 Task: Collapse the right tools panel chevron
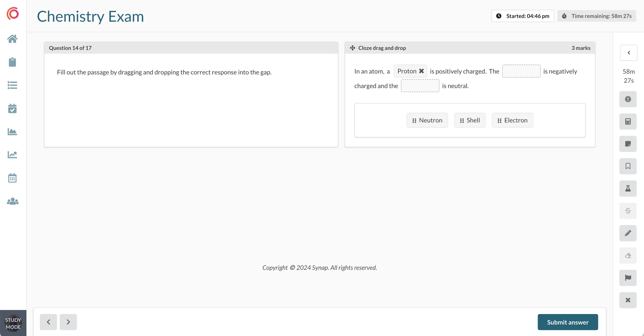[629, 53]
